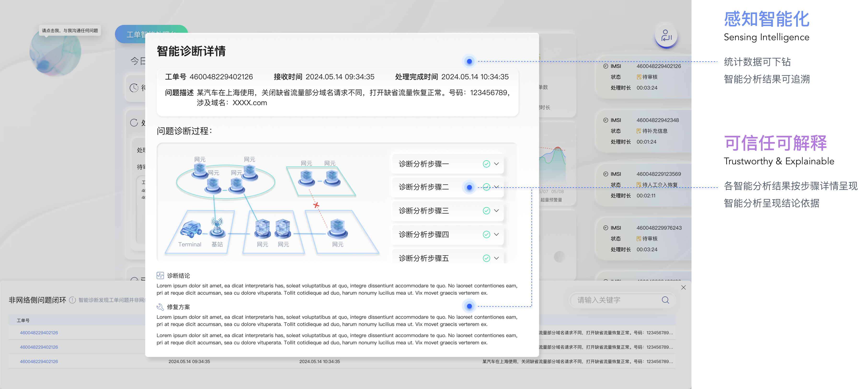Click the 修复方案 wrench icon
The image size is (868, 389).
pos(160,307)
